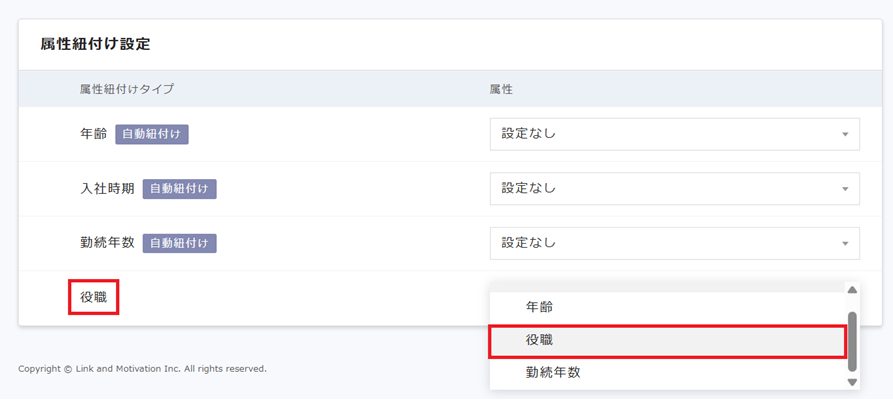Image resolution: width=893 pixels, height=411 pixels.
Task: Click the 自動紐付け badge beside 入社時期
Action: 179,188
